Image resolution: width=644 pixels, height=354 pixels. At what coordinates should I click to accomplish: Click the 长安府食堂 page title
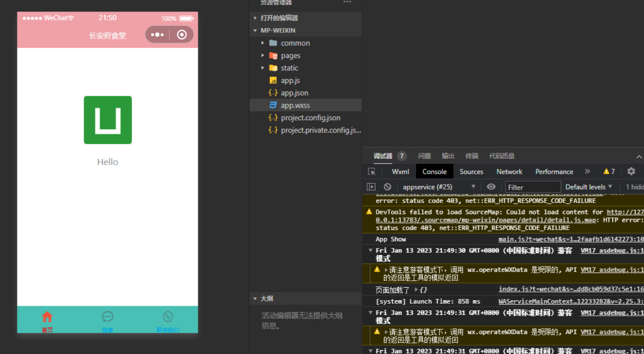point(108,35)
